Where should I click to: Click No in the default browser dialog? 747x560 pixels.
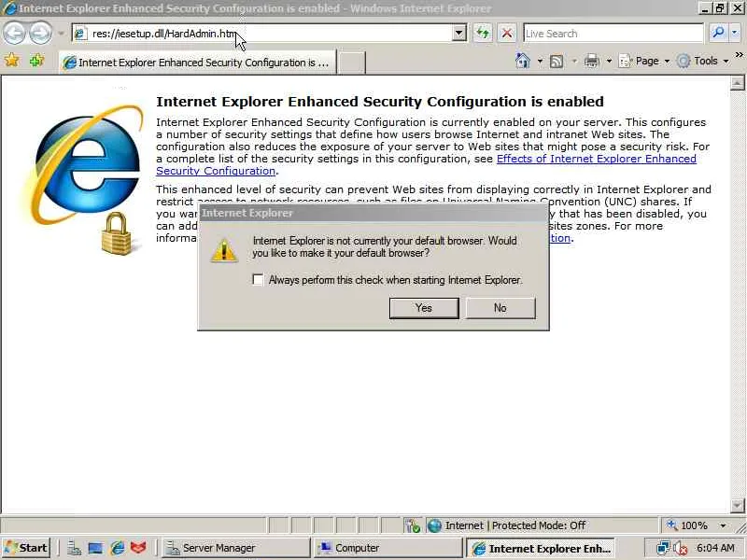[500, 308]
